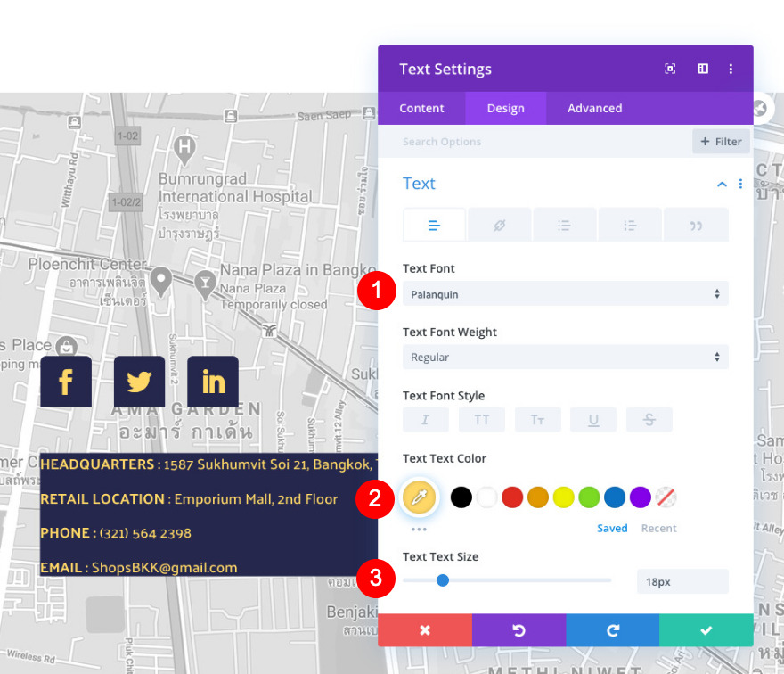The width and height of the screenshot is (784, 674).
Task: Save changes with the green checkmark button
Action: point(706,630)
